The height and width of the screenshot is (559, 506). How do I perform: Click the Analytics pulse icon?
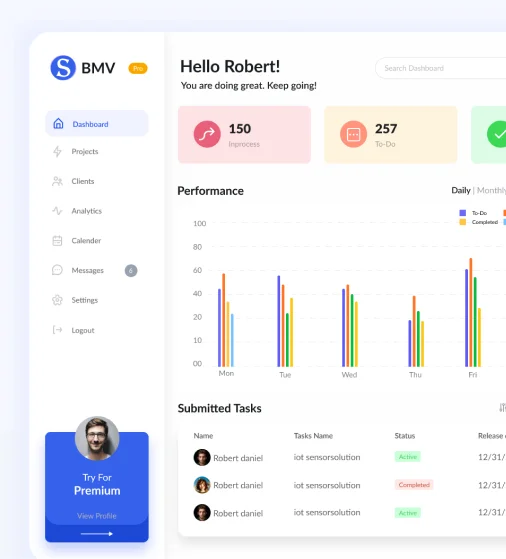57,211
